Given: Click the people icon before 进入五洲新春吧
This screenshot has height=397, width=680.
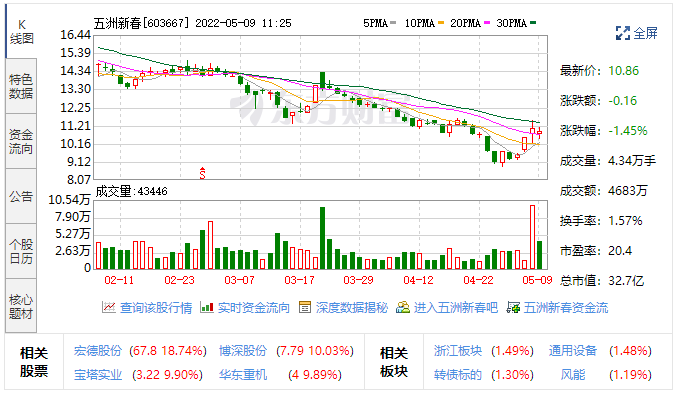Looking at the screenshot, I should (402, 307).
